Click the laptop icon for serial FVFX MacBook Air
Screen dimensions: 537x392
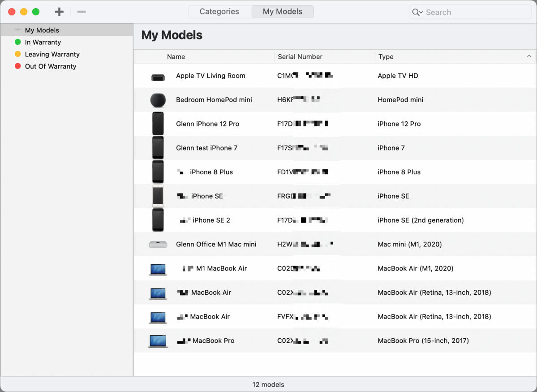pos(158,318)
